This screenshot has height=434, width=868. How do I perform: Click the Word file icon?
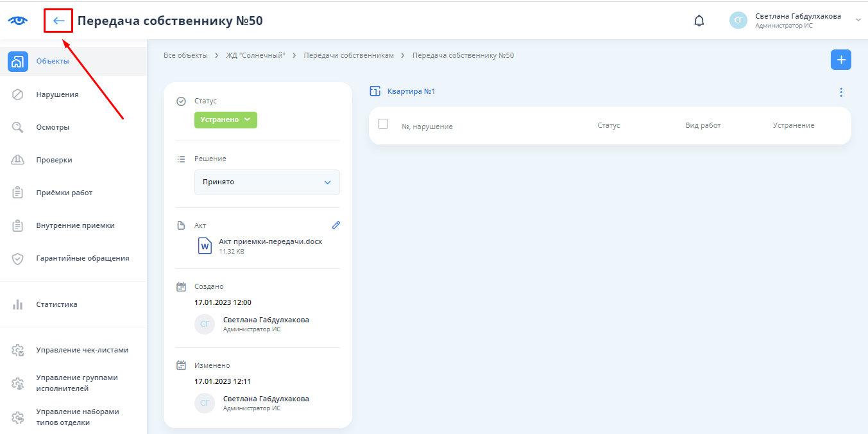pos(205,246)
